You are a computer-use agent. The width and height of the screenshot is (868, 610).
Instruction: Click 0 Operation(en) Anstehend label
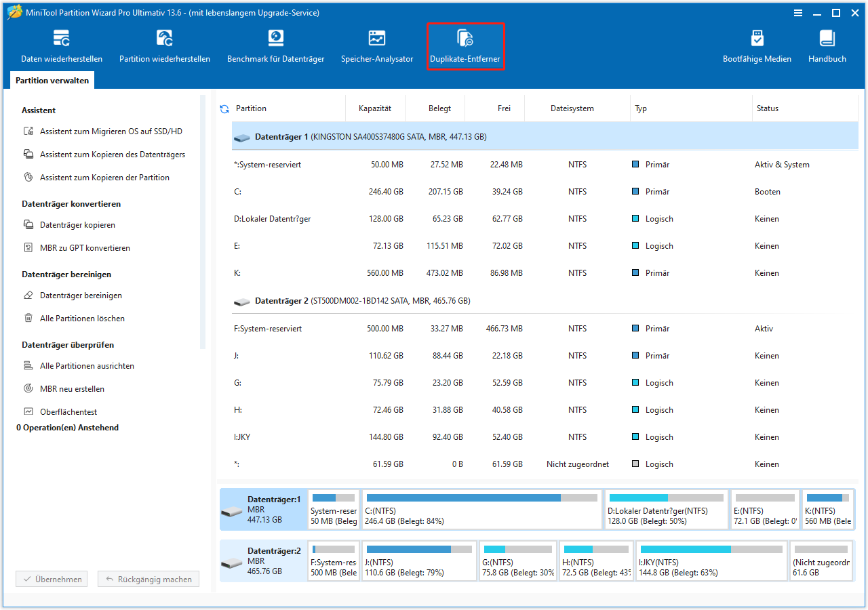click(67, 428)
